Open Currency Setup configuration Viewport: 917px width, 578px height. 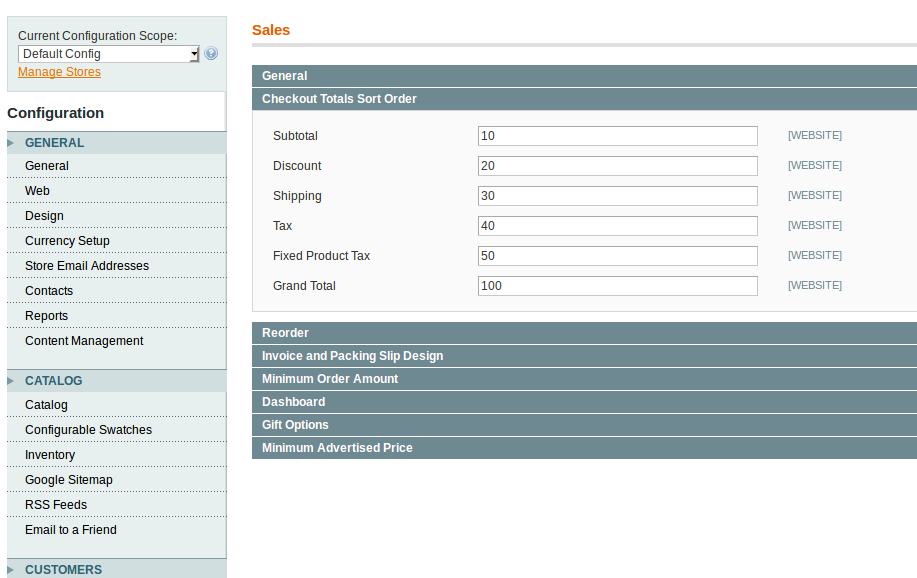[67, 240]
